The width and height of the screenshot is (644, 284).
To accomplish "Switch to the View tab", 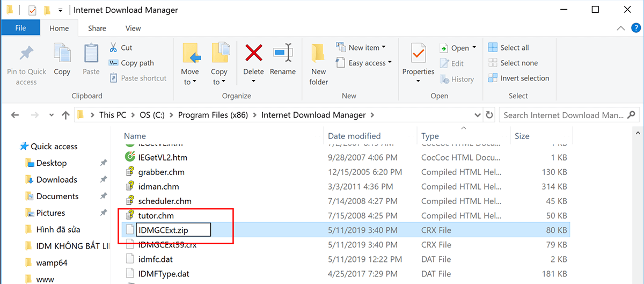I will coord(133,28).
